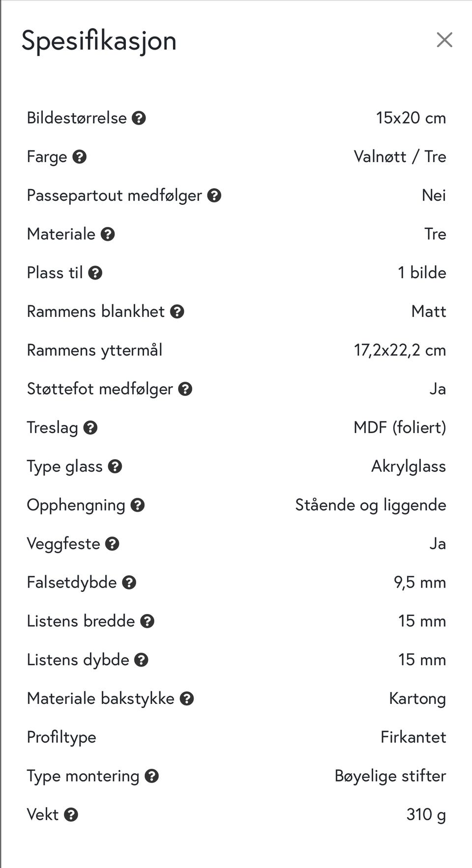Open Listens dybde question mark icon
This screenshot has height=868, width=472.
142,660
